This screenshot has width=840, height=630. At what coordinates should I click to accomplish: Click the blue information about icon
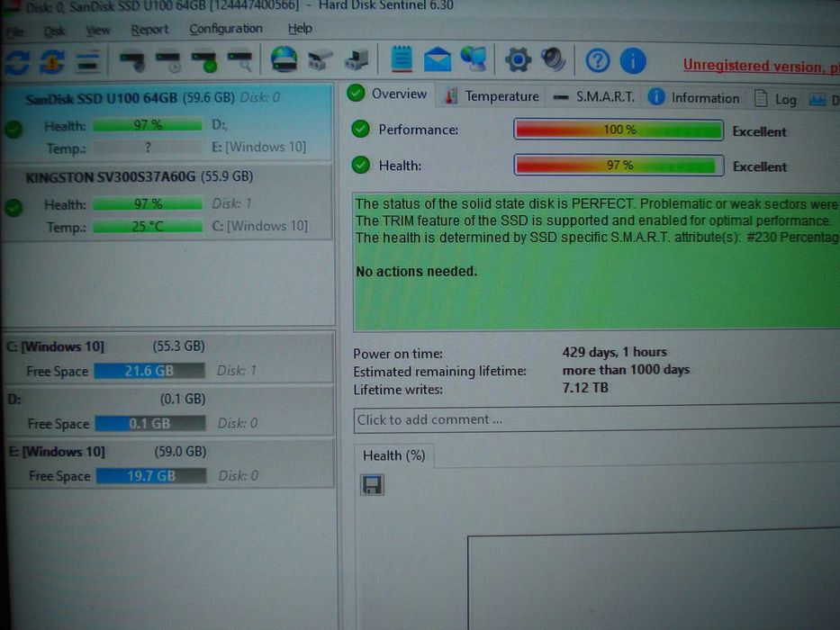pos(633,60)
